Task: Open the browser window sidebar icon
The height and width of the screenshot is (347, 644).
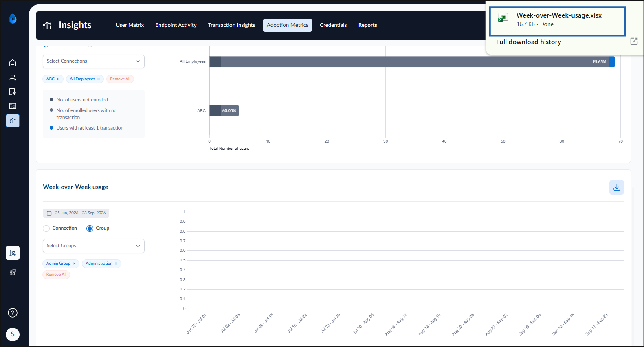Action: (x=13, y=106)
